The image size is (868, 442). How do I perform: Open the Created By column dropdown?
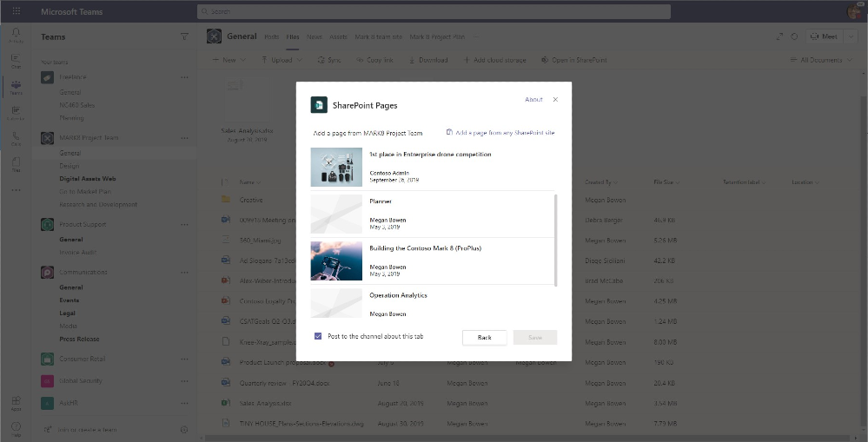pyautogui.click(x=601, y=182)
